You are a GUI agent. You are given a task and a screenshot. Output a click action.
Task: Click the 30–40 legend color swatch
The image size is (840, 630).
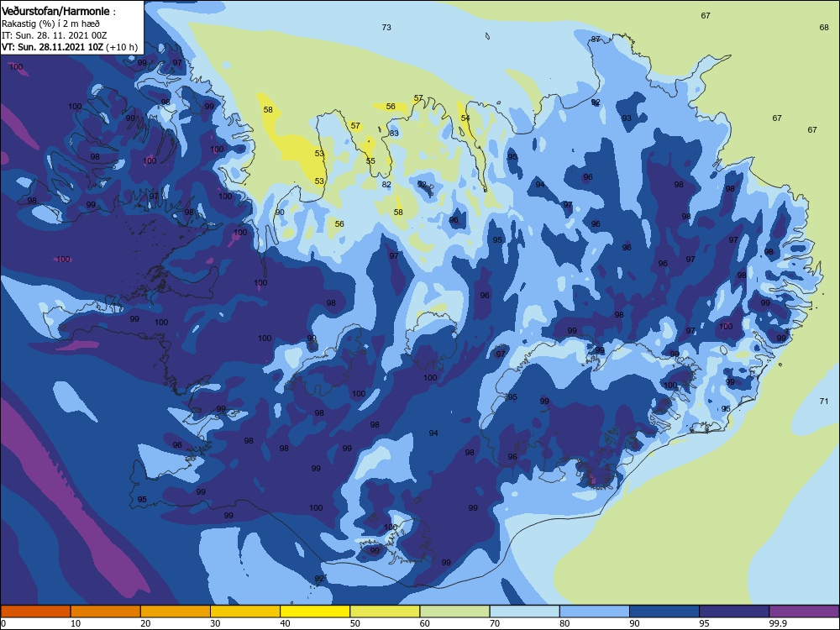click(x=245, y=612)
